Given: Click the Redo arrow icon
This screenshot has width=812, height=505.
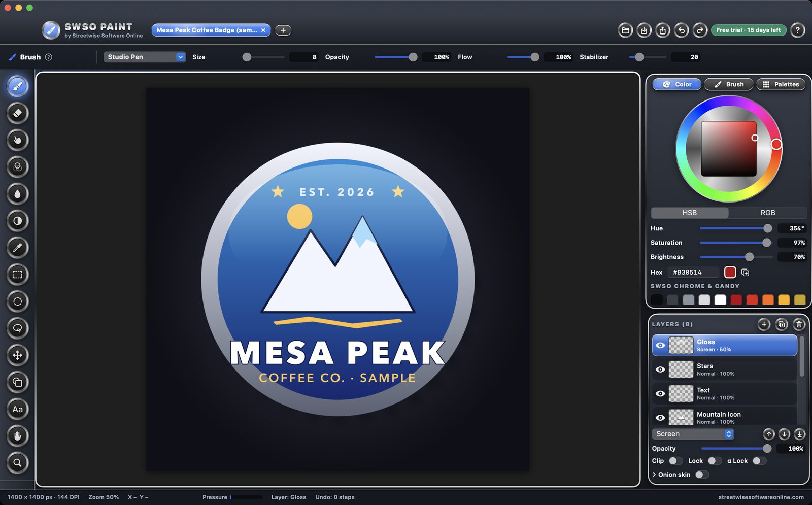Looking at the screenshot, I should tap(700, 30).
